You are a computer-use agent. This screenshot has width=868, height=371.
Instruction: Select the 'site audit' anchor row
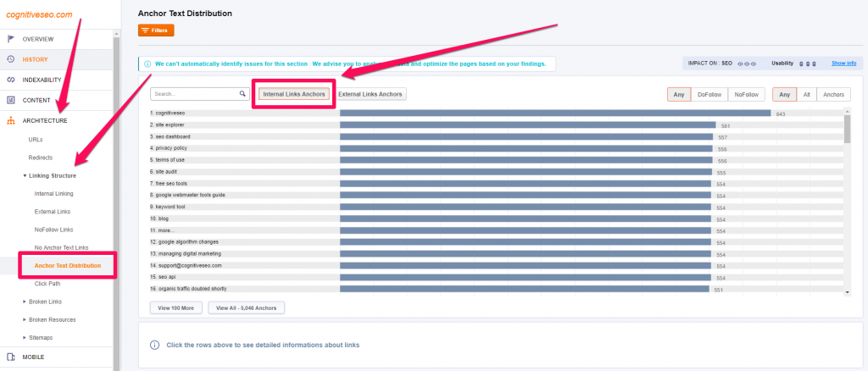(x=496, y=172)
